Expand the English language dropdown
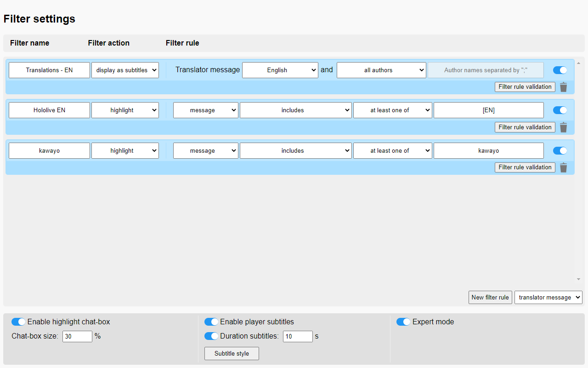Viewport: 588px width, 368px height. (x=280, y=70)
